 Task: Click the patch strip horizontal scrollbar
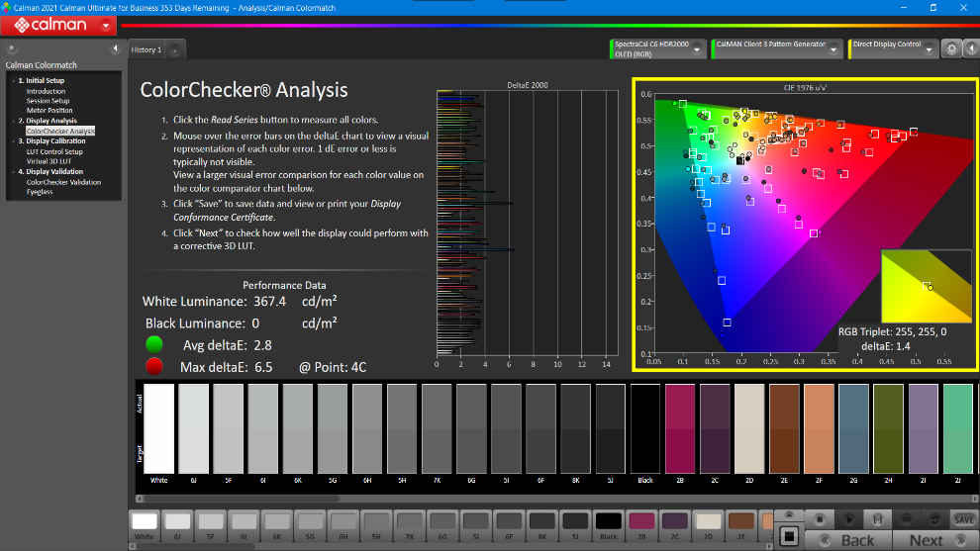451,546
